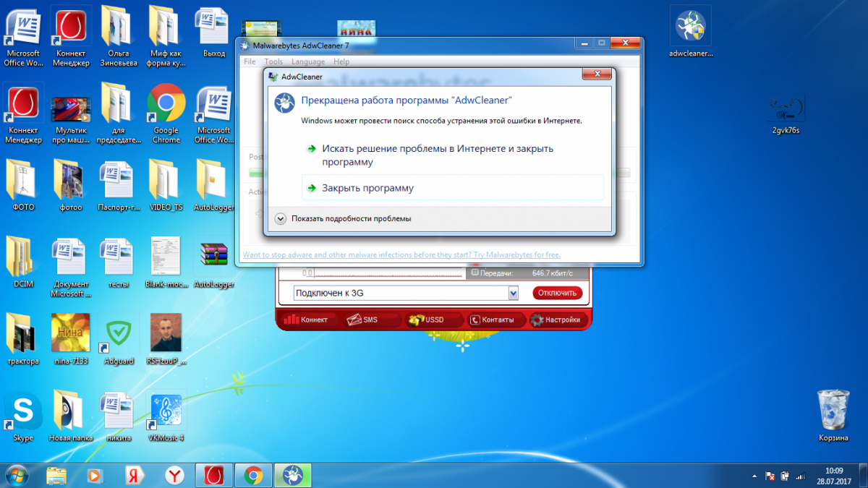Open Windows Explorer from the taskbar
The image size is (868, 488).
click(x=57, y=475)
